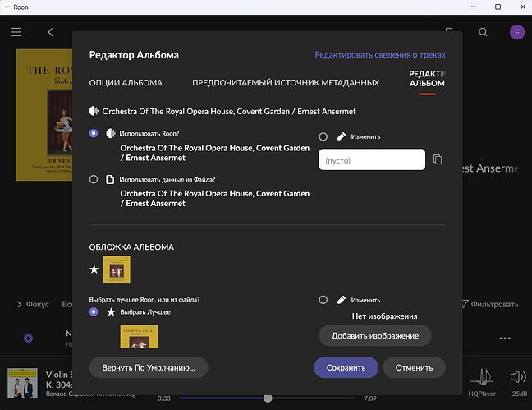Click the copy-to-clipboard icon beside the empty field

click(438, 159)
